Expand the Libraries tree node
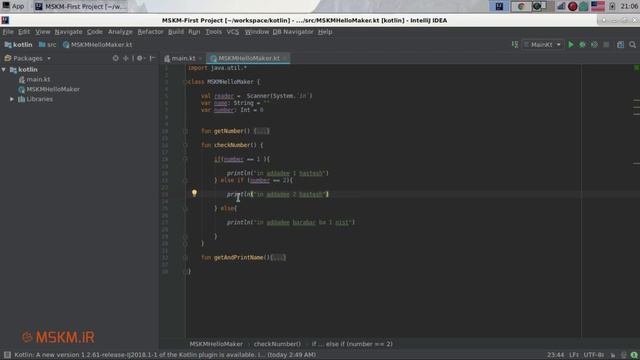The image size is (640, 360). click(12, 99)
